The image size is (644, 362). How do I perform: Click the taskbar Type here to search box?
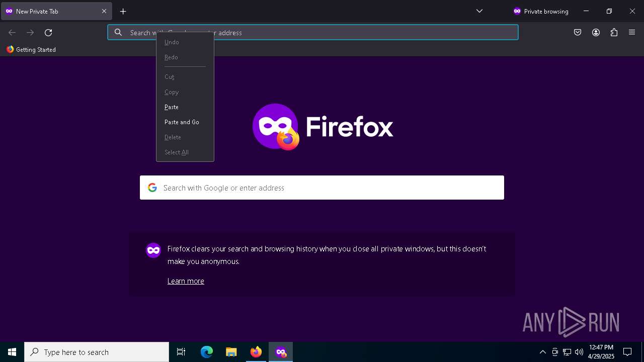[97, 352]
